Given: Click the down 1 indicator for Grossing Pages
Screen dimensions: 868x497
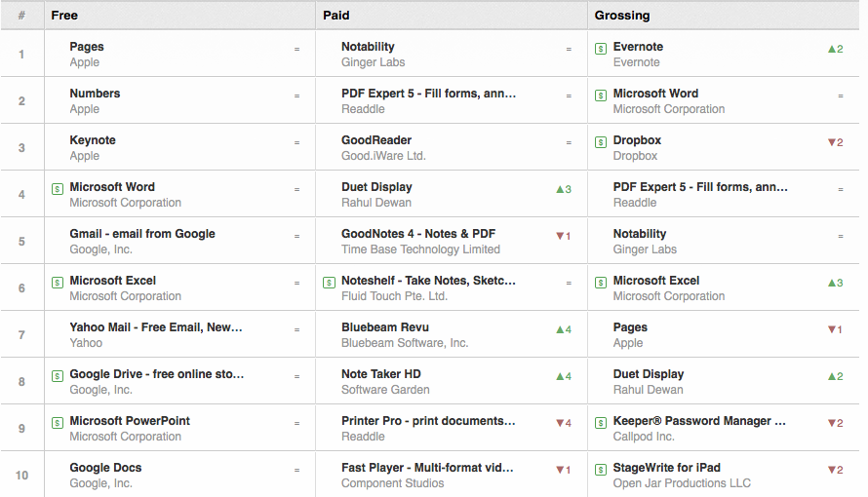Looking at the screenshot, I should point(836,329).
